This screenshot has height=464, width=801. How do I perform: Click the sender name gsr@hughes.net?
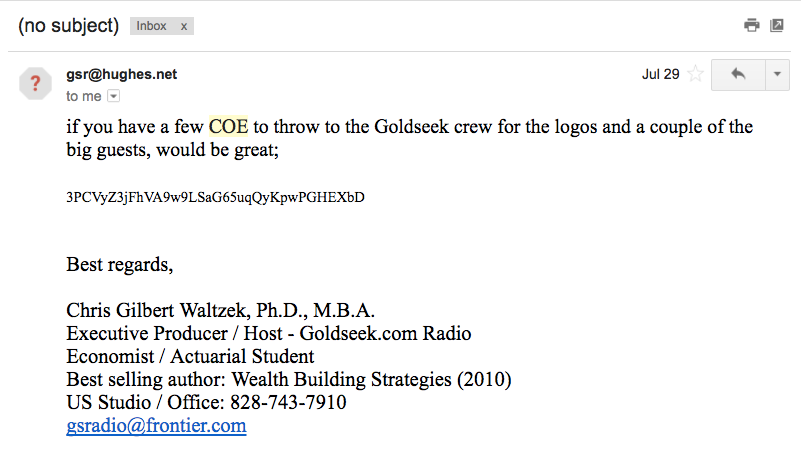[x=121, y=75]
